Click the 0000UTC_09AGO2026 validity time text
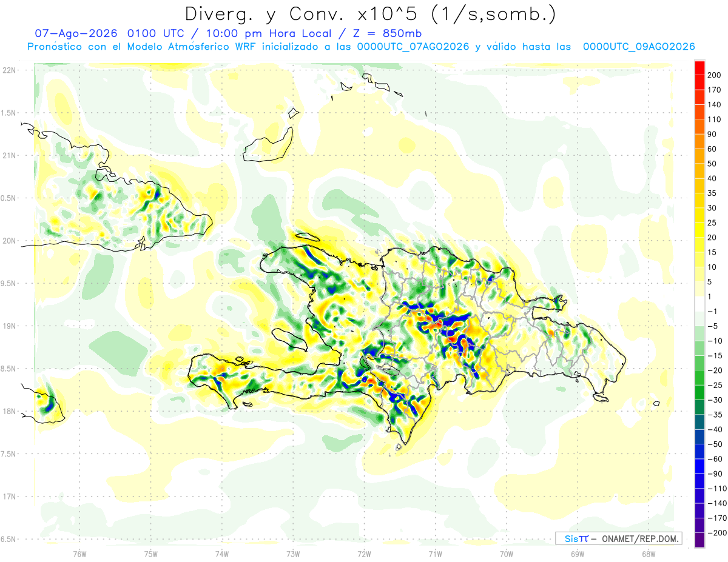This screenshot has height=562, width=728. click(x=639, y=47)
